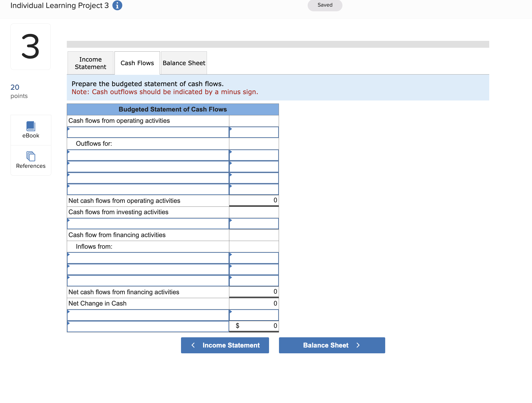Click the Saved status button
The height and width of the screenshot is (403, 532).
click(x=324, y=5)
